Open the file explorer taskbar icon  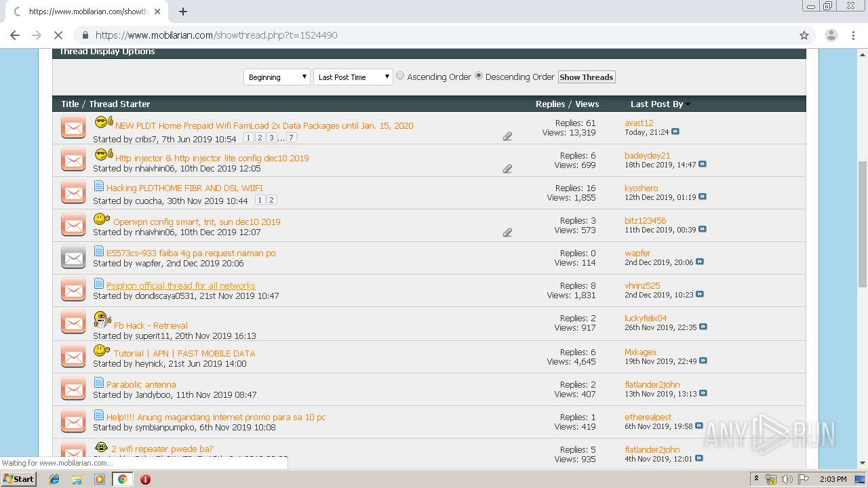pyautogui.click(x=77, y=479)
